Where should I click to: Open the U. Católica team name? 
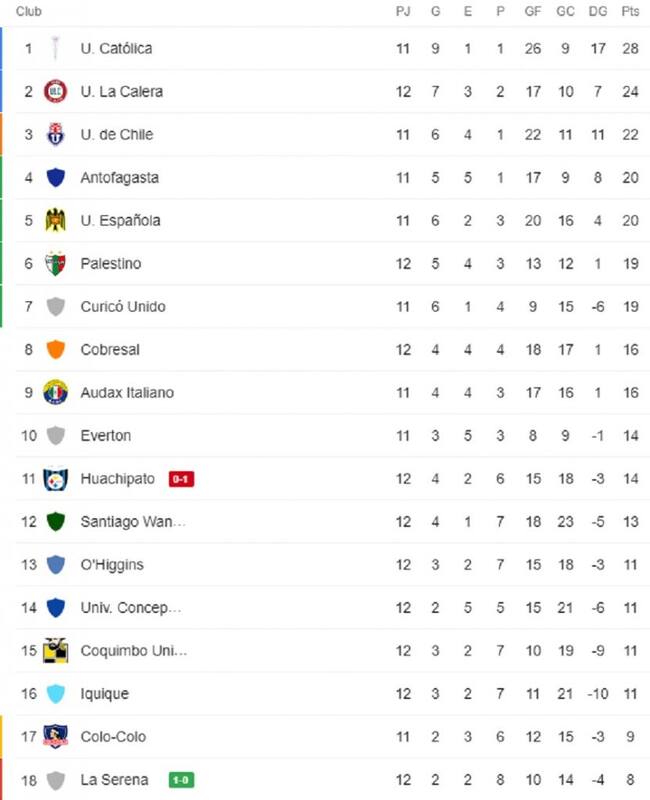(116, 48)
